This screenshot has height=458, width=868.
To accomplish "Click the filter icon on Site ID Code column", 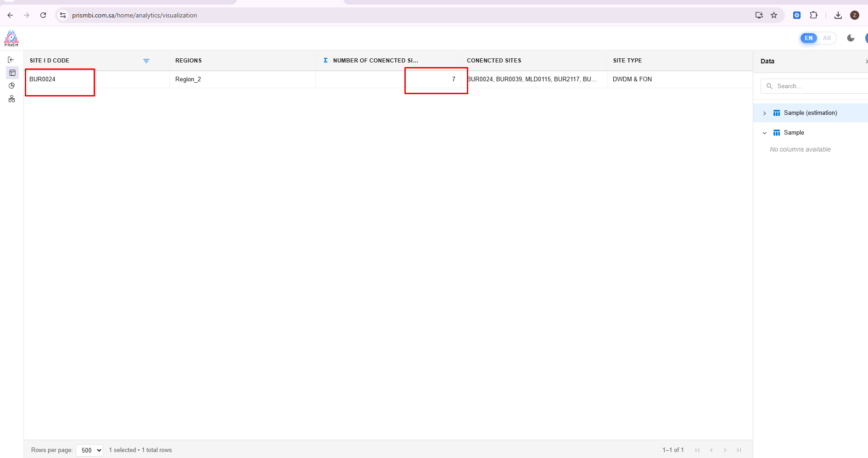I will coord(146,61).
